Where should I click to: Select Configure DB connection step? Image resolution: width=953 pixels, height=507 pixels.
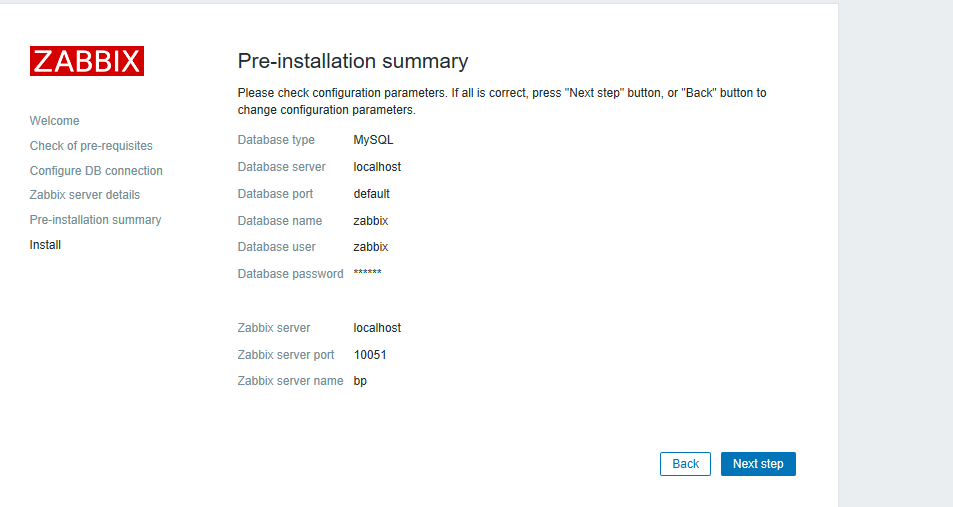click(x=96, y=171)
